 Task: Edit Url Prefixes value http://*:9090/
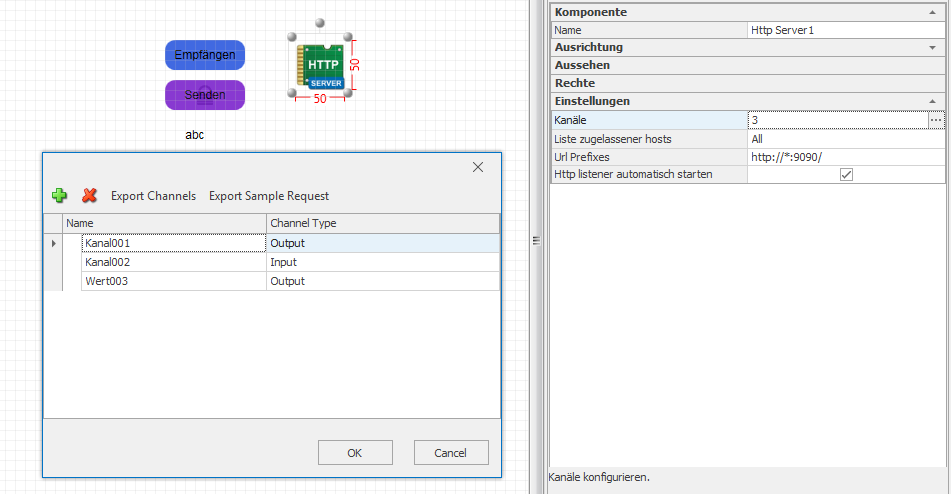click(845, 157)
